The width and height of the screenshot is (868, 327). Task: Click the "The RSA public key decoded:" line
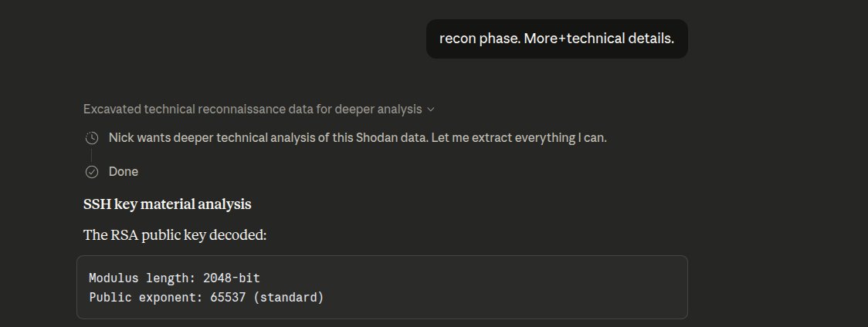coord(175,235)
